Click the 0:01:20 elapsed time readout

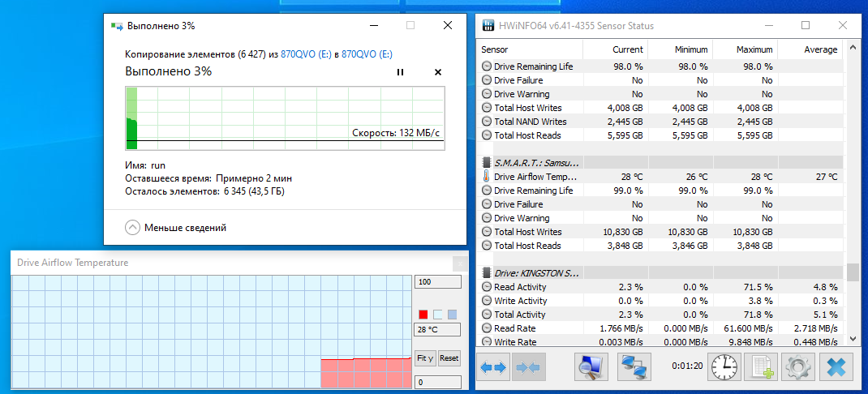[x=687, y=366]
